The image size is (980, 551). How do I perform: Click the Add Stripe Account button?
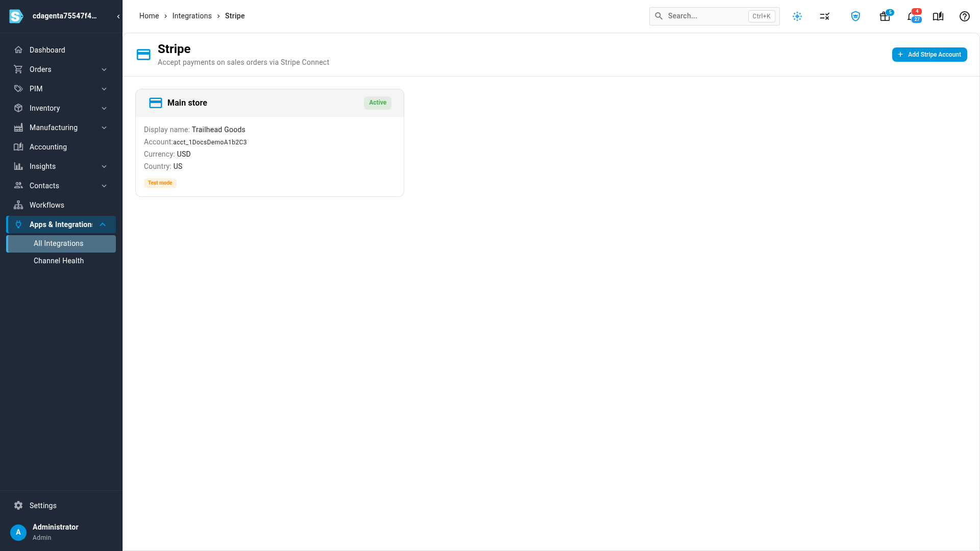(x=929, y=55)
